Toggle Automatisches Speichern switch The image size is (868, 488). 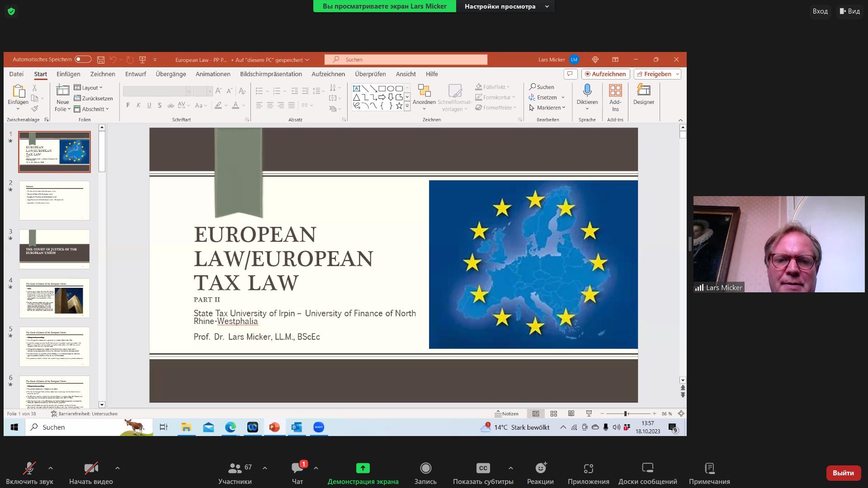(x=83, y=59)
